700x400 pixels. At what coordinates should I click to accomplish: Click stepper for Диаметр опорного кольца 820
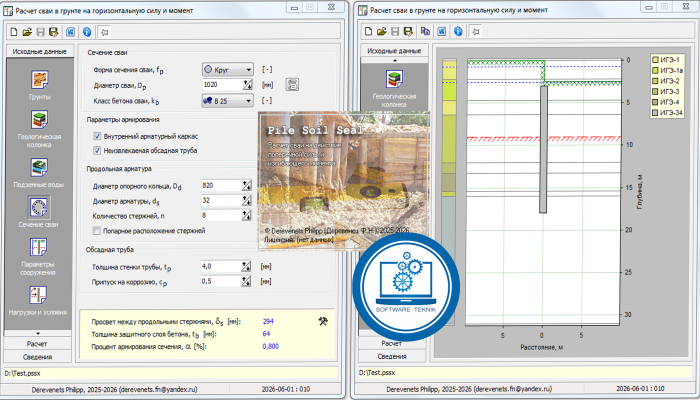(x=247, y=185)
